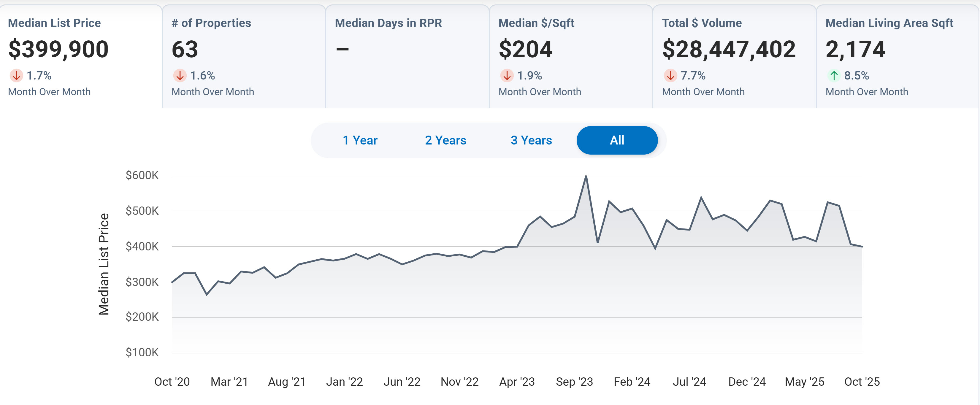The height and width of the screenshot is (405, 980).
Task: Click the decrease arrow beside 7.7%
Action: point(670,76)
